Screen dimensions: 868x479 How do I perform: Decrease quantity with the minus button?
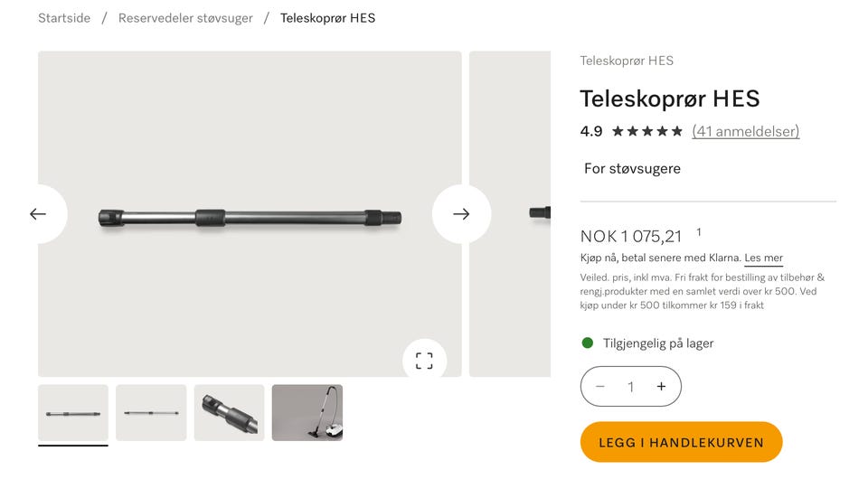600,387
